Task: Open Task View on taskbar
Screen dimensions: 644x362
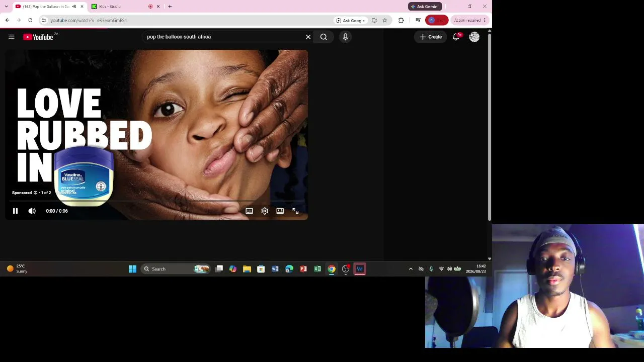Action: point(219,269)
